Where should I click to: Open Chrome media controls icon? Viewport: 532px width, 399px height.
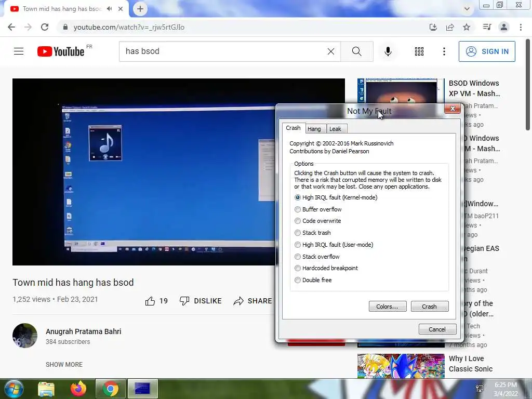point(487,27)
